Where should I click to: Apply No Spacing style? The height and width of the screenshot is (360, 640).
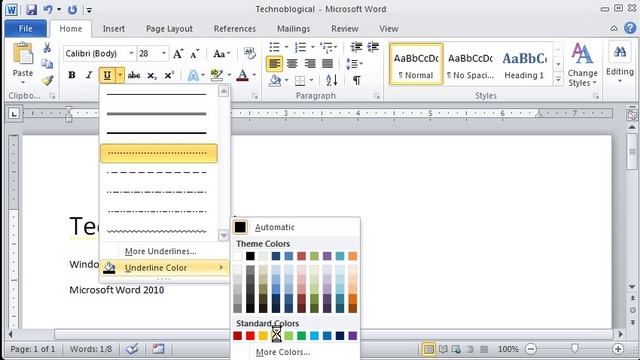470,64
